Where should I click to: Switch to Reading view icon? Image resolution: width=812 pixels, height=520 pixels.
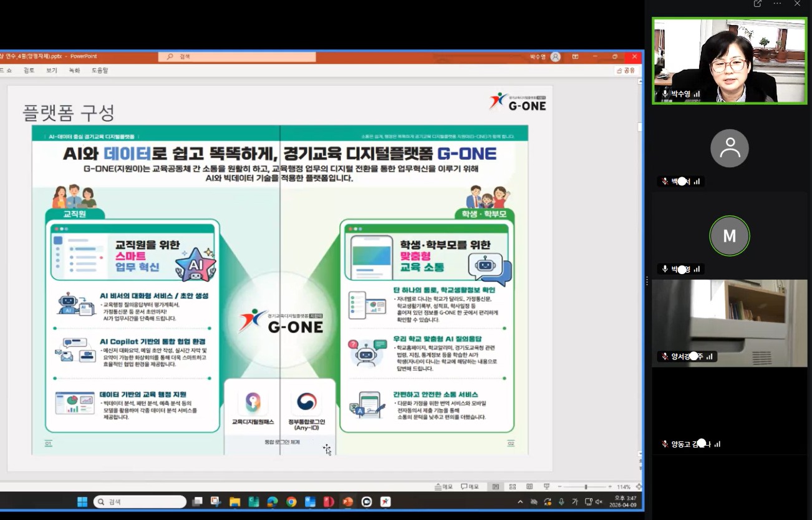[529, 487]
